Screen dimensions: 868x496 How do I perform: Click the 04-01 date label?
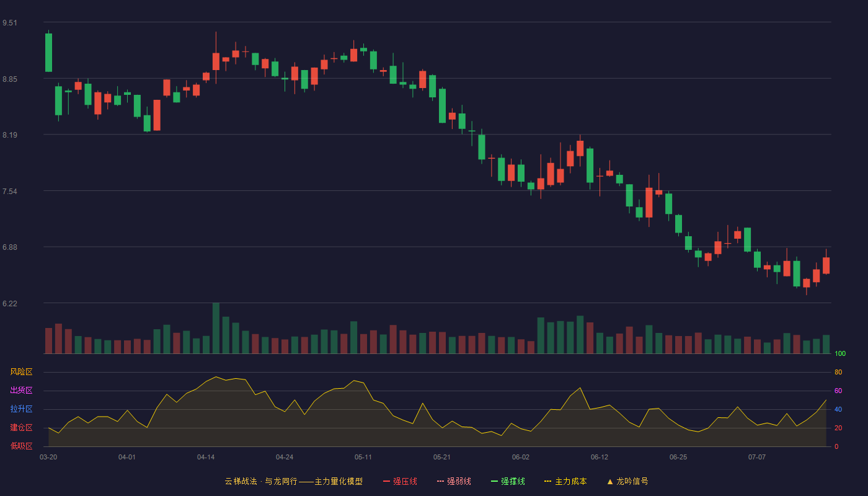127,457
